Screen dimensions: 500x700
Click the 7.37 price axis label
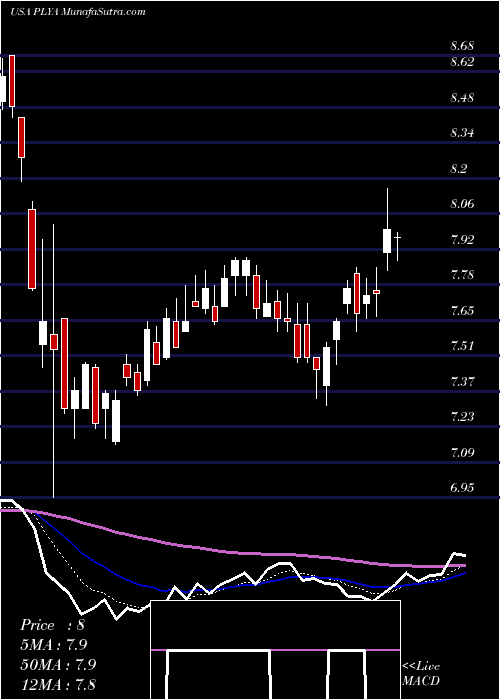(x=462, y=381)
